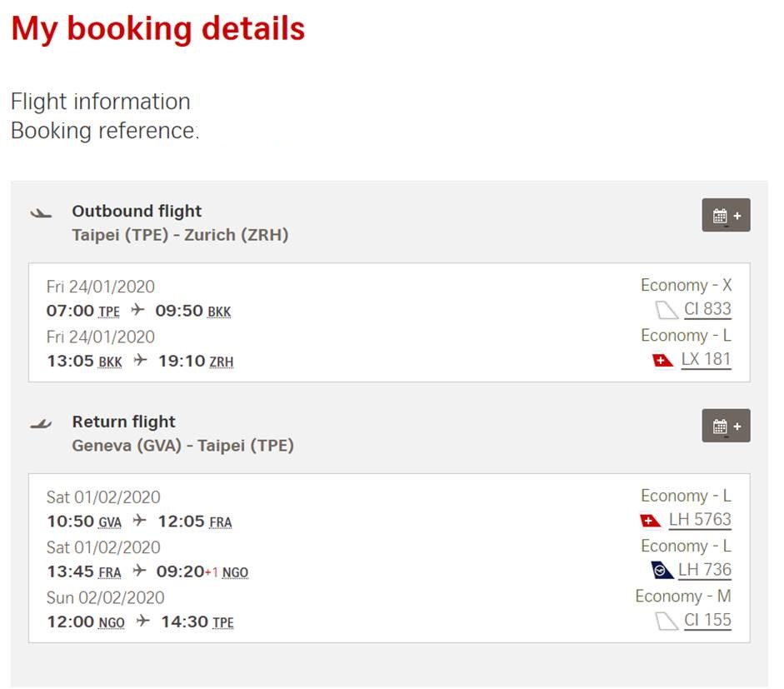Click the FRA departure code at 13:45
784x689 pixels.
click(110, 573)
